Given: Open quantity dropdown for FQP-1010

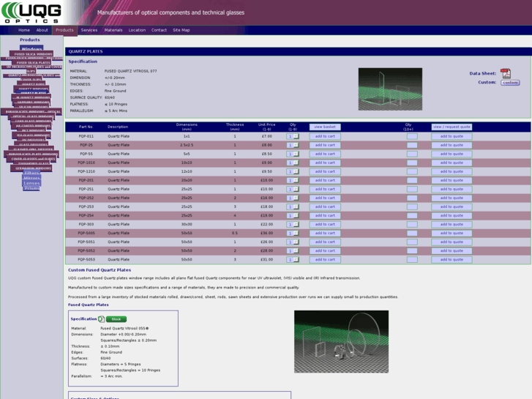Looking at the screenshot, I should [293, 163].
